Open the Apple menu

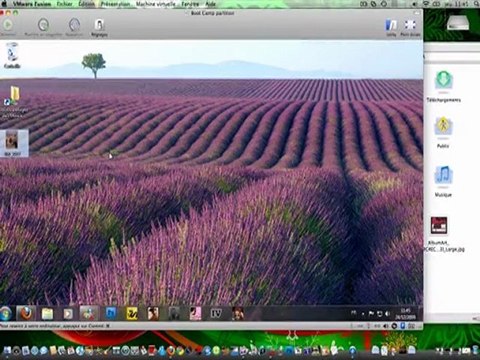pyautogui.click(x=5, y=4)
